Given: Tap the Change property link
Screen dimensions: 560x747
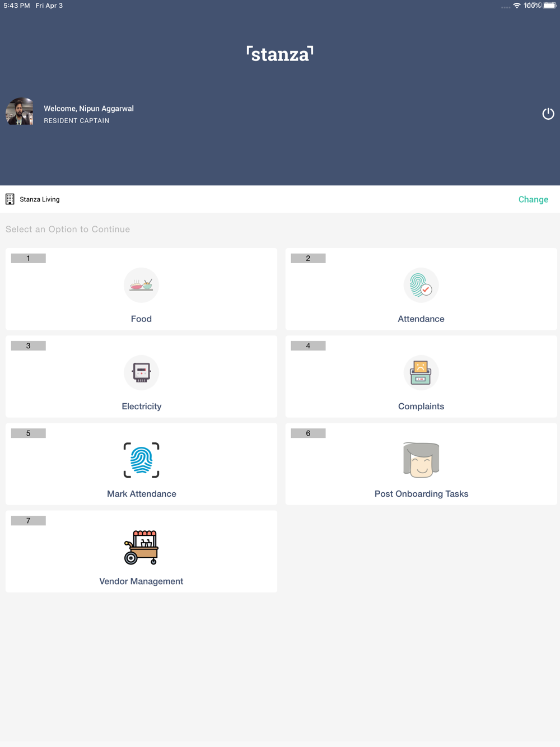Looking at the screenshot, I should (533, 199).
